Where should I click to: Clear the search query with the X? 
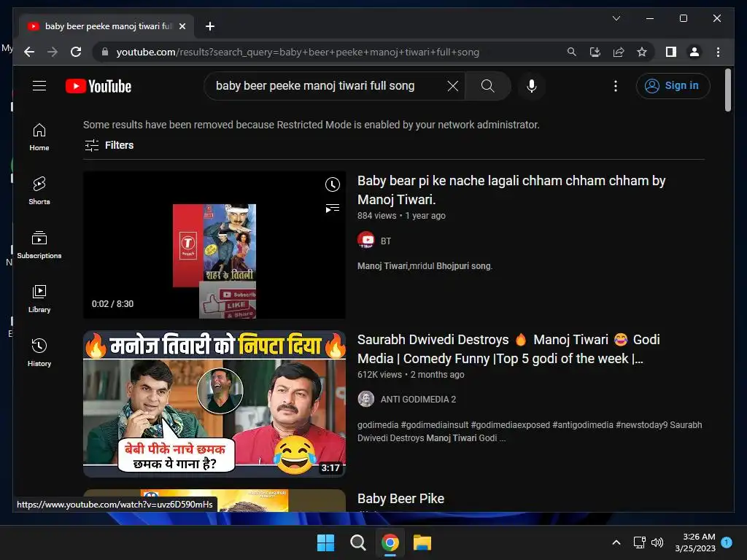[x=452, y=86]
